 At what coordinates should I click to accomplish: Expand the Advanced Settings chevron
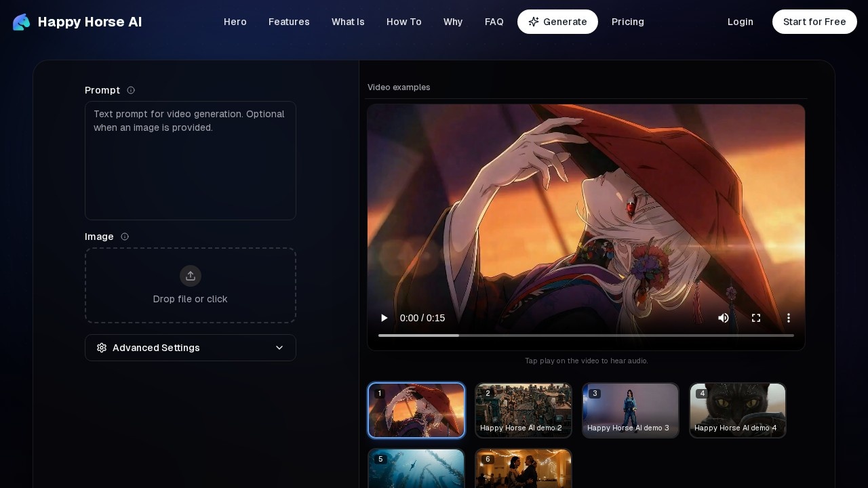tap(279, 348)
